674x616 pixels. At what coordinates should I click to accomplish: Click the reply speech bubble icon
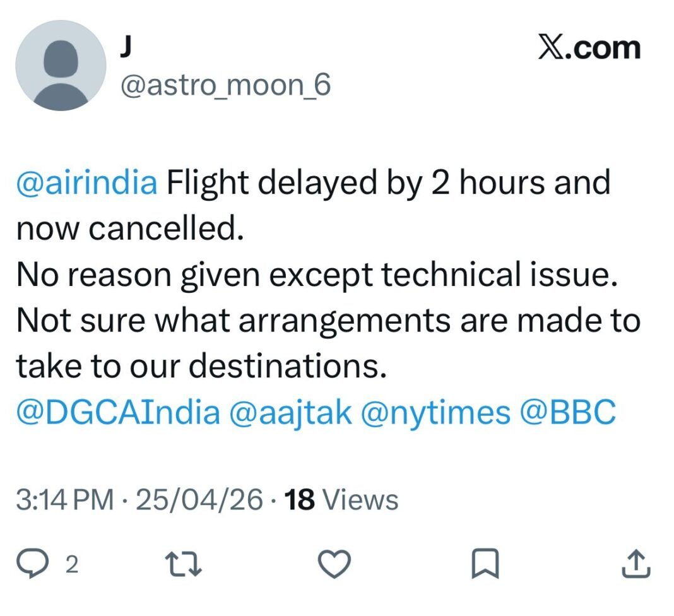pos(45,563)
